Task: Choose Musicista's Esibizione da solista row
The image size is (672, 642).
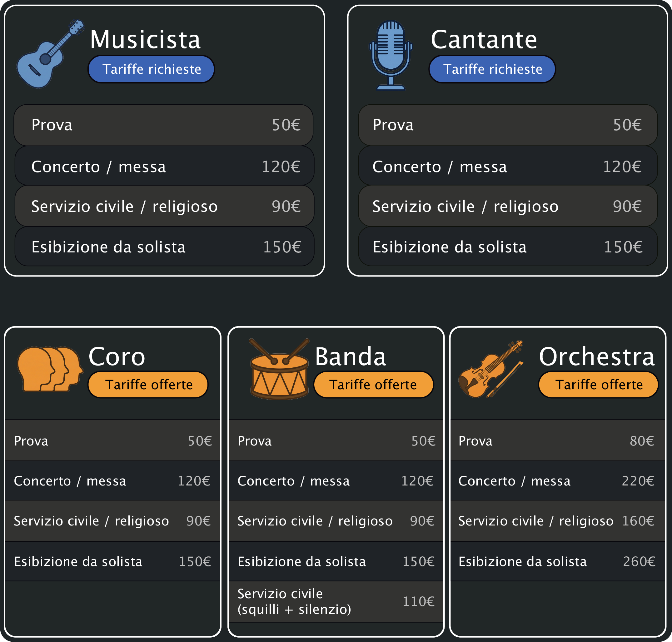Action: (x=164, y=247)
